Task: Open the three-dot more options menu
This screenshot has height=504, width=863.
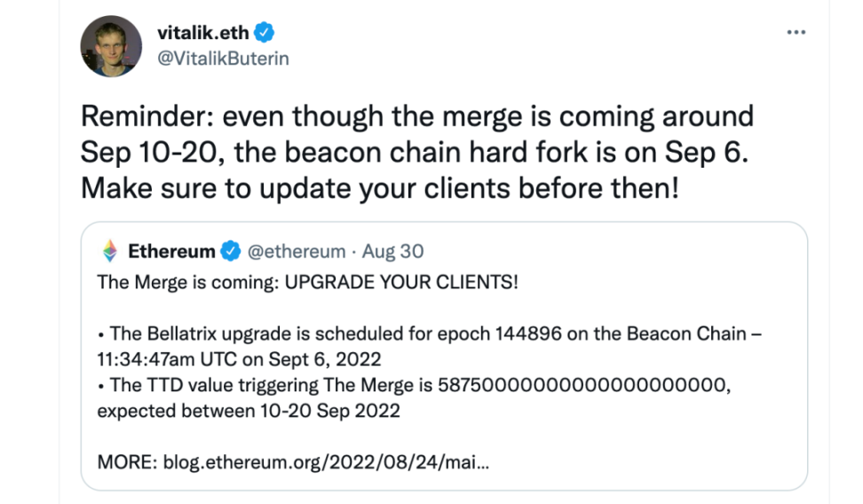Action: 796,32
